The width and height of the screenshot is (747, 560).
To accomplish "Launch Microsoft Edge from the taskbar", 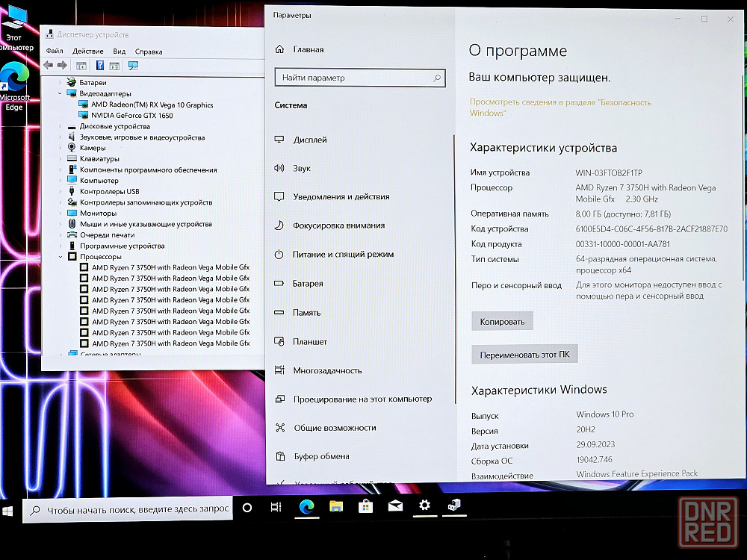I will pos(306,507).
